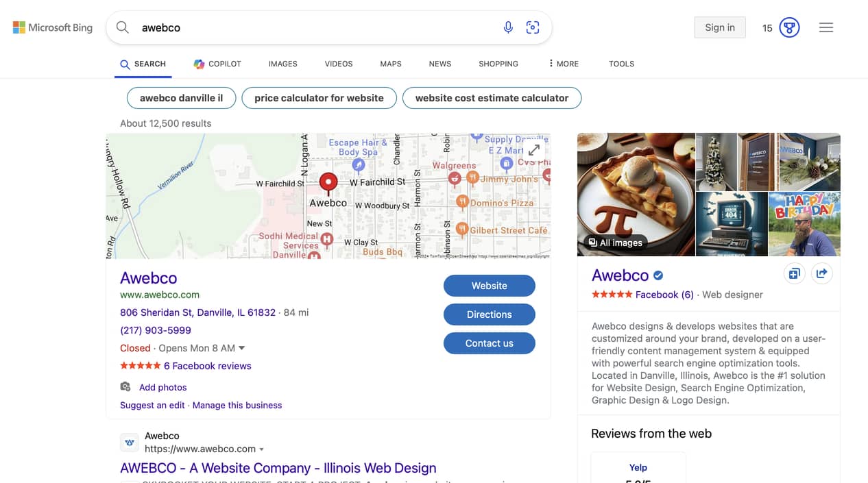Switch to the Images tab
The image size is (868, 483).
tap(283, 64)
